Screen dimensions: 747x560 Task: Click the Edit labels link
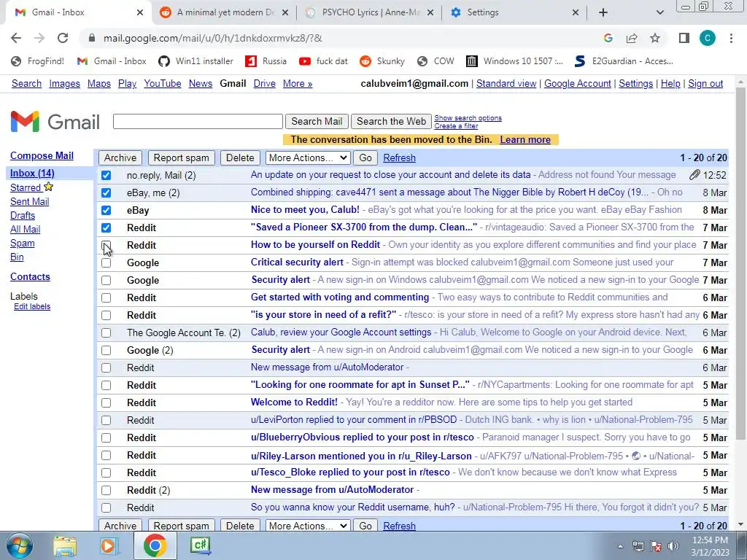32,307
